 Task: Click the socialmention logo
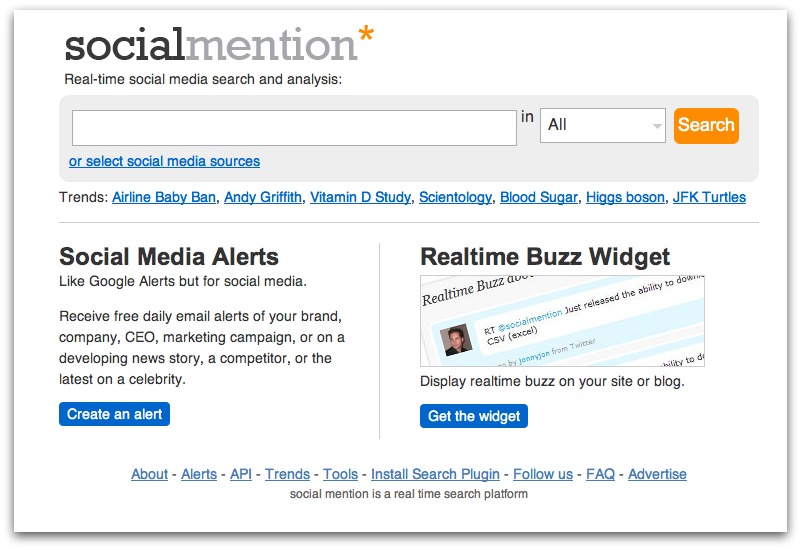coord(219,43)
